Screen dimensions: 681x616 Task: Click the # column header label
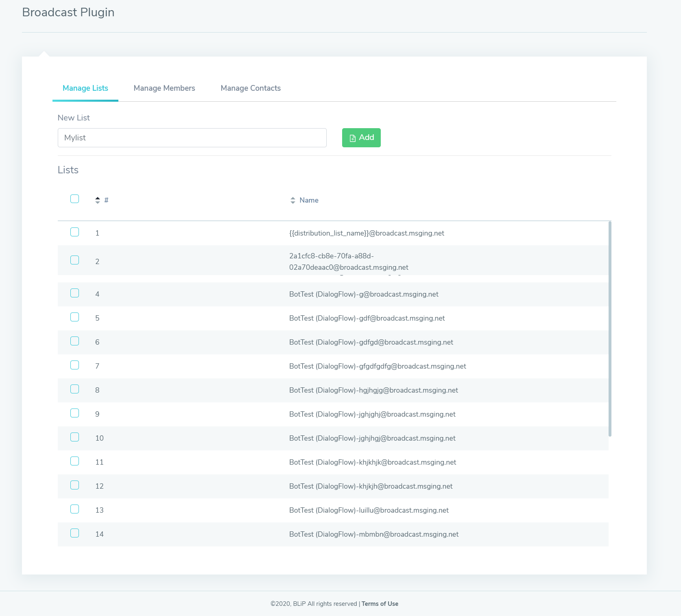pyautogui.click(x=106, y=200)
